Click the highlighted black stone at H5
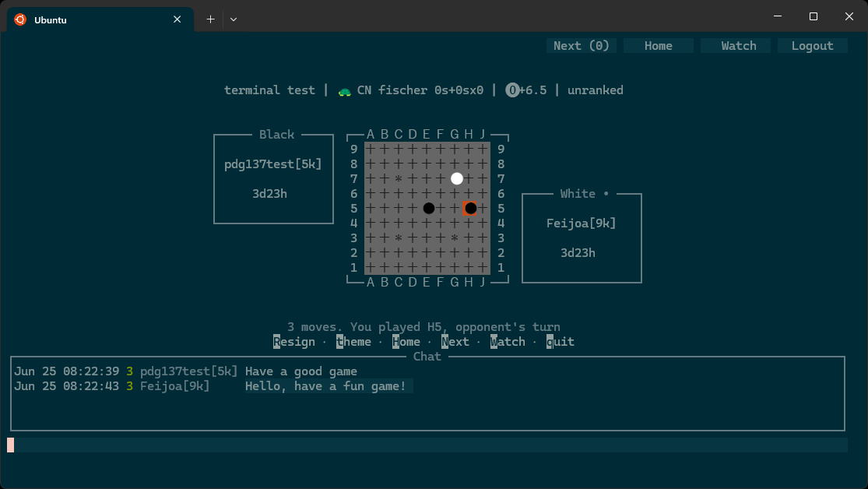This screenshot has width=868, height=489. click(470, 208)
